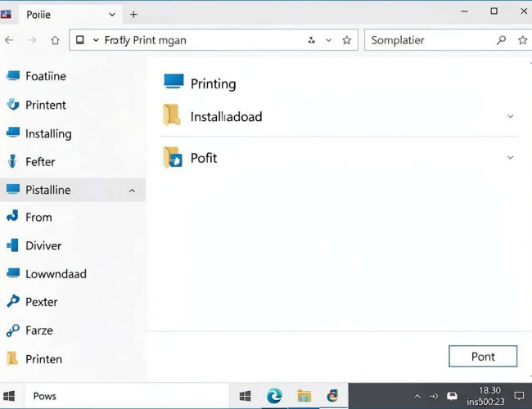The height and width of the screenshot is (409, 532).
Task: Click the address bar favorite star
Action: [346, 40]
